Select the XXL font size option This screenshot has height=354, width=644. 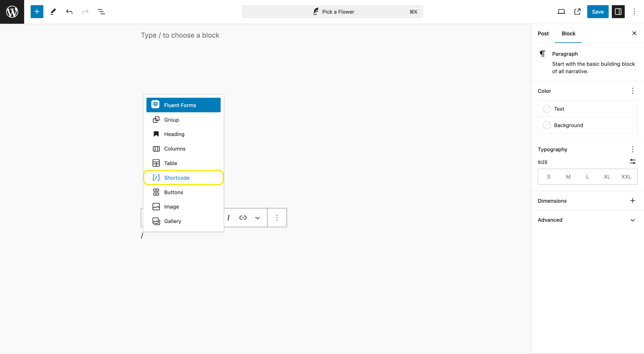coord(626,177)
